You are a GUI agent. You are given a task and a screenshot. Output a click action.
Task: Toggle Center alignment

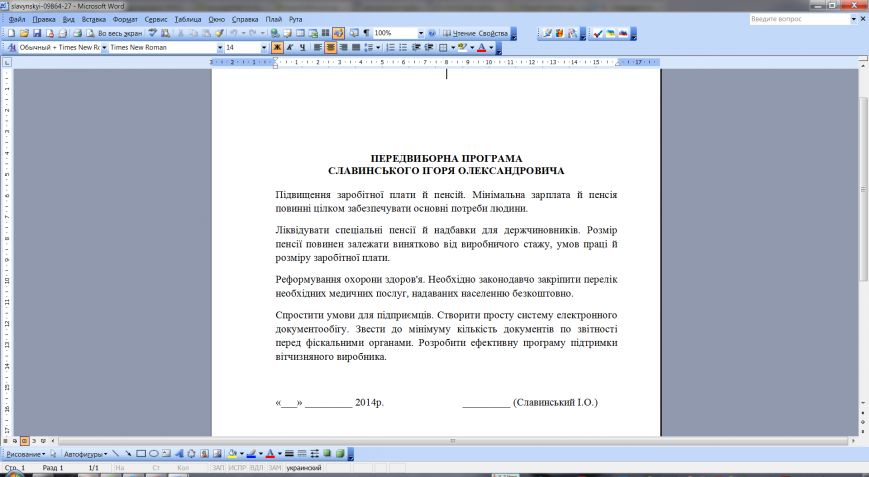(x=330, y=48)
